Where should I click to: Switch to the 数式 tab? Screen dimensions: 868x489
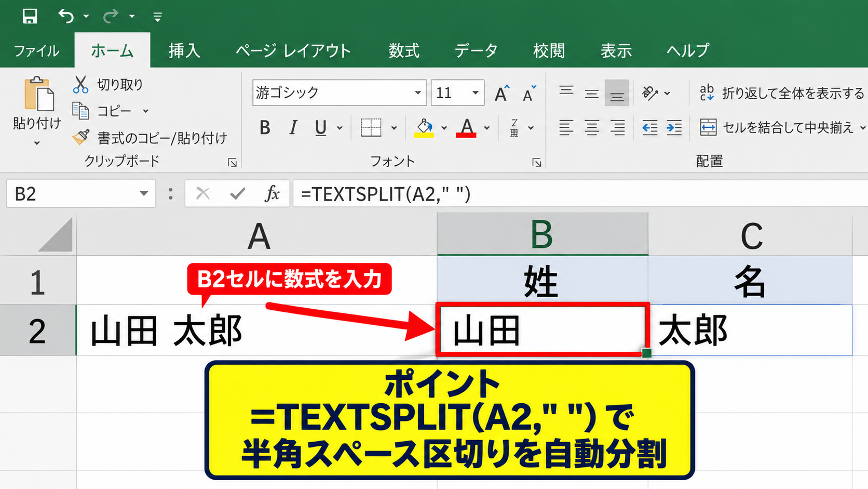coord(404,51)
